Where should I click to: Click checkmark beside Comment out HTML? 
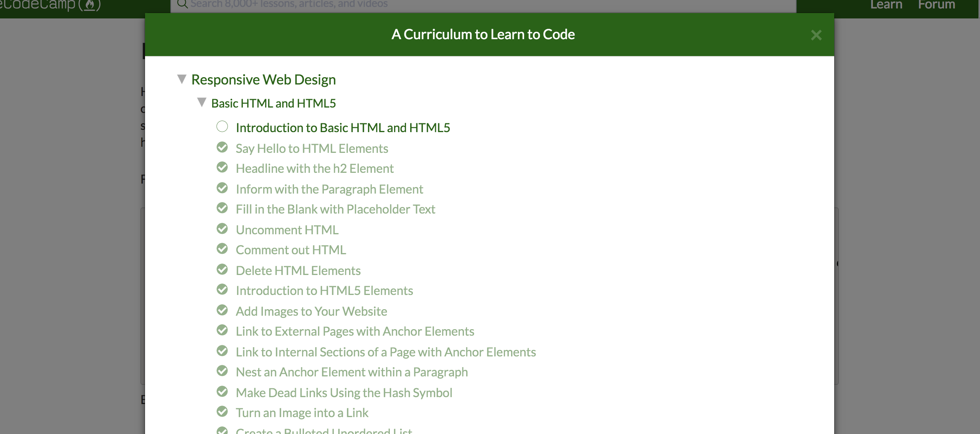pyautogui.click(x=222, y=248)
